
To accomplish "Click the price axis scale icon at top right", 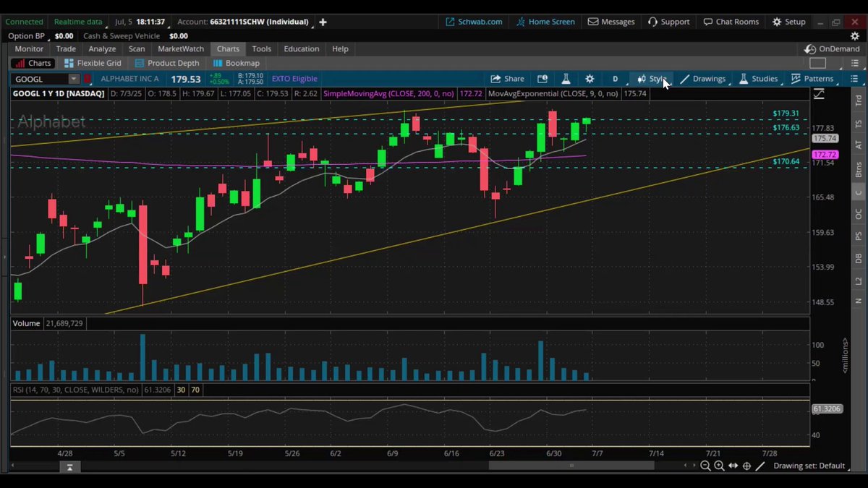I will 819,94.
